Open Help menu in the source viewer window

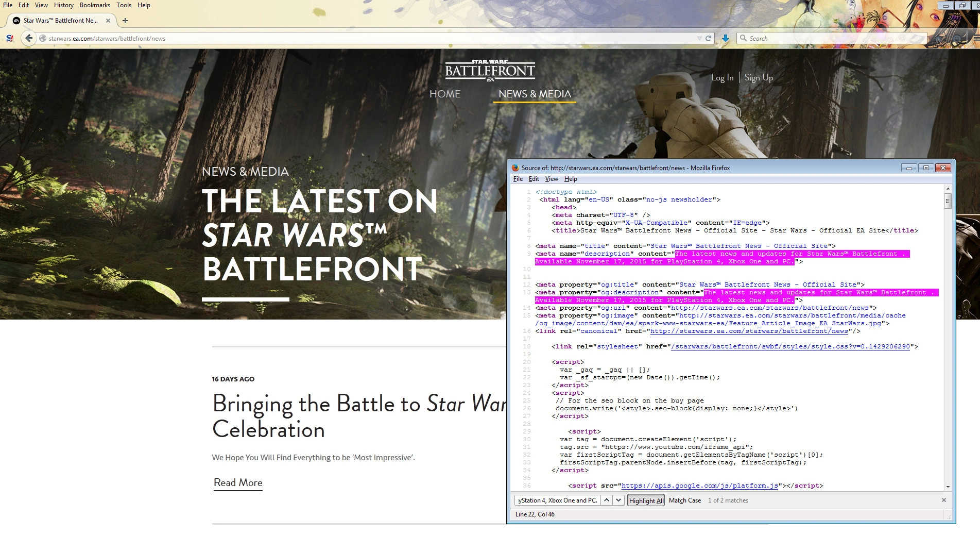[x=571, y=179]
